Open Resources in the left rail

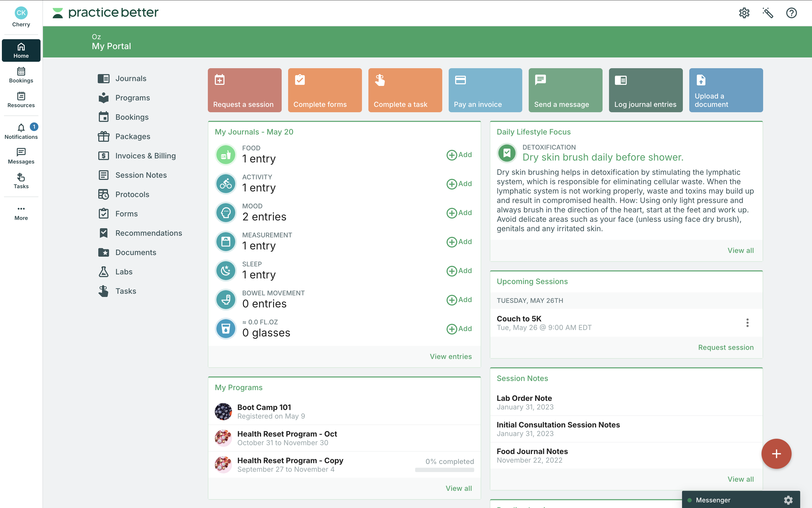pyautogui.click(x=21, y=100)
